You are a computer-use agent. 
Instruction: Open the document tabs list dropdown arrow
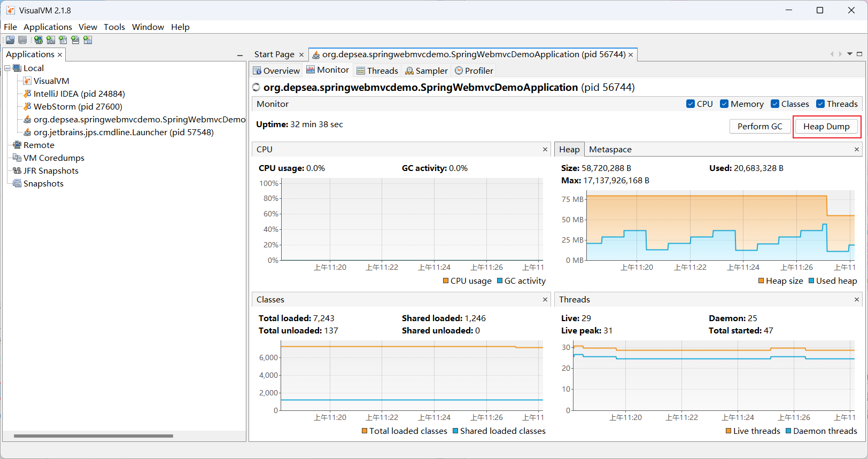tap(850, 54)
